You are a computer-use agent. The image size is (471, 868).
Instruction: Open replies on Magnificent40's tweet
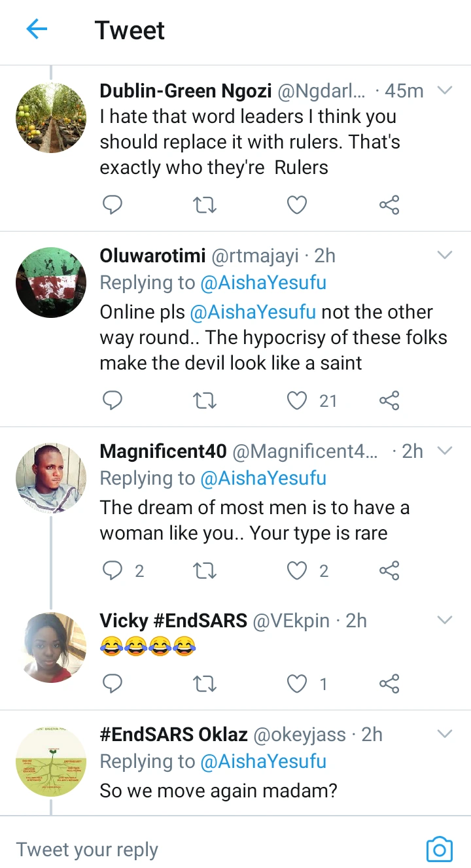coord(113,571)
